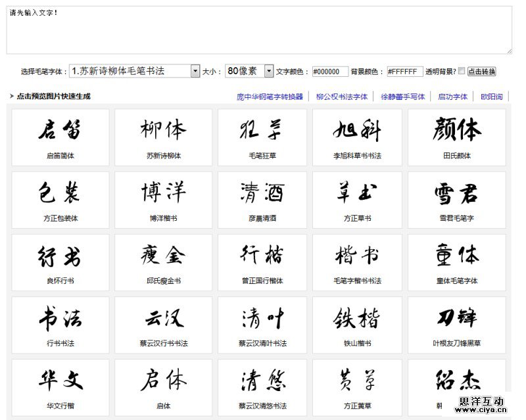Open the 欧阳询 link
The height and width of the screenshot is (420, 526).
pos(491,97)
